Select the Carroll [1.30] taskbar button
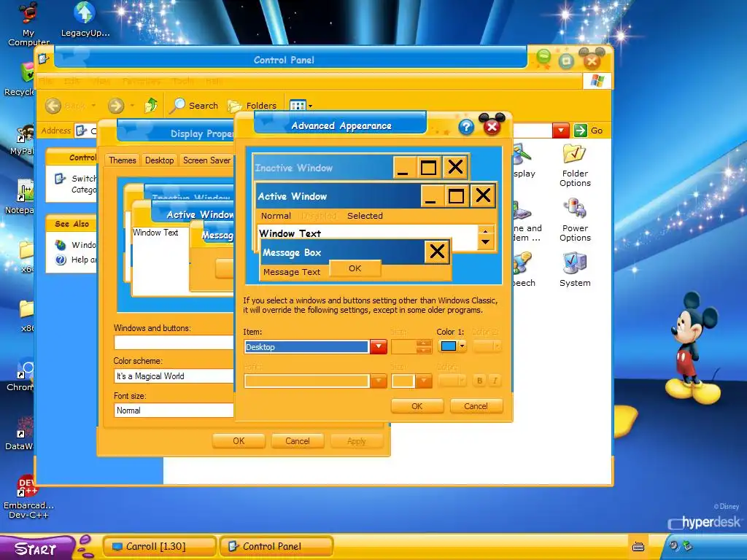This screenshot has height=560, width=747. 159,546
